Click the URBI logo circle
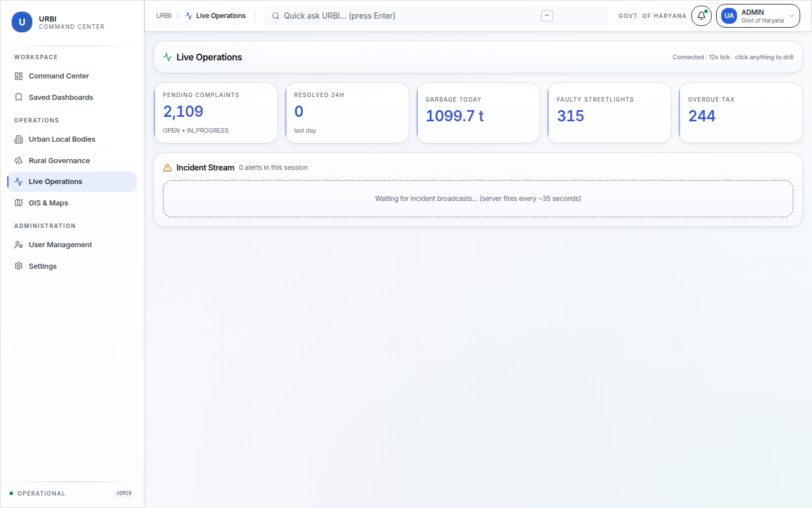This screenshot has height=508, width=812. [22, 22]
